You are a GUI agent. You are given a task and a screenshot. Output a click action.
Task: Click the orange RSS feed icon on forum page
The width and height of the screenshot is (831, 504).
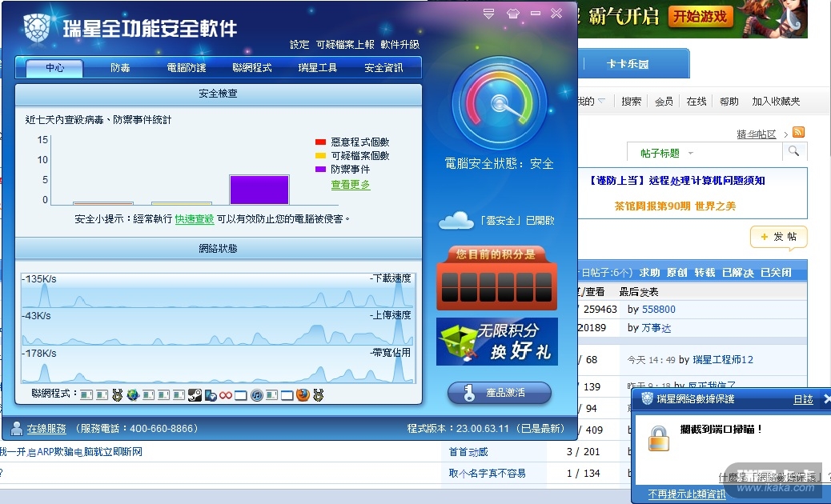pyautogui.click(x=799, y=132)
